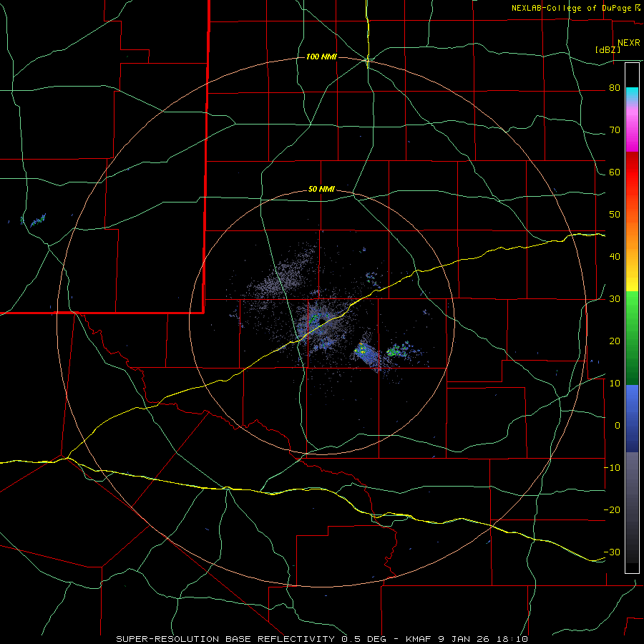This screenshot has width=644, height=644.
Task: Click the 80 value on the dBZ scale
Action: pyautogui.click(x=615, y=88)
